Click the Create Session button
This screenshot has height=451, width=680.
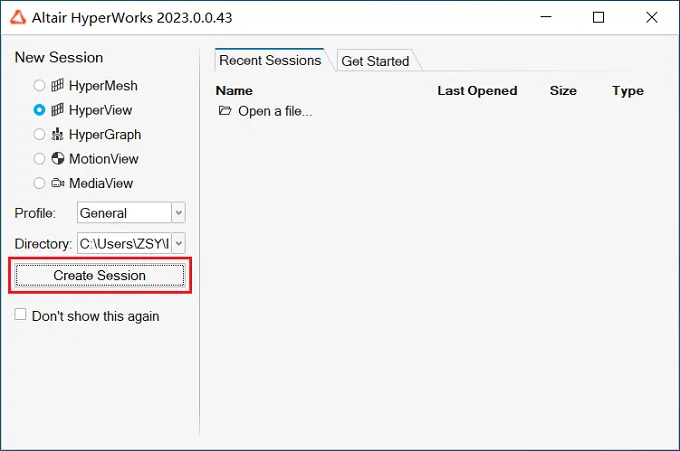[x=100, y=275]
